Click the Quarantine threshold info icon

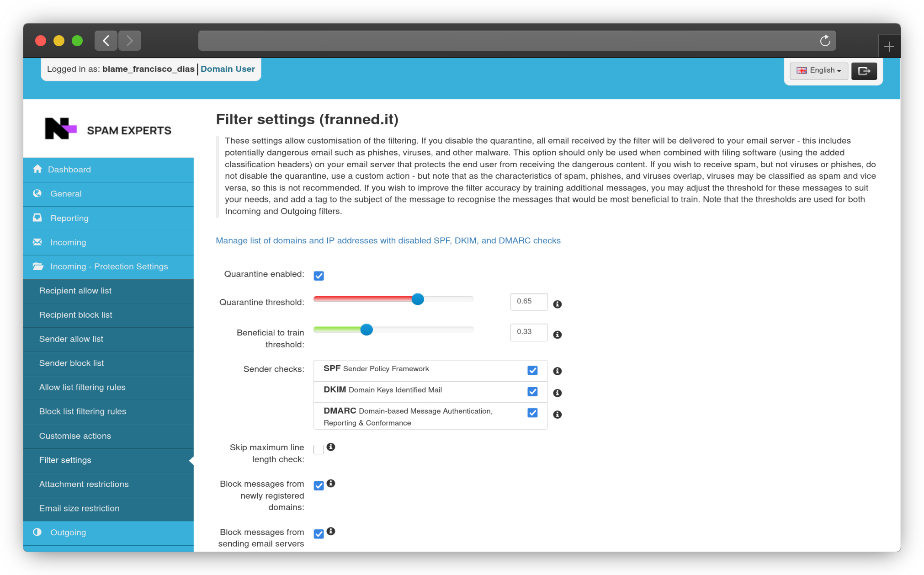[x=557, y=304]
